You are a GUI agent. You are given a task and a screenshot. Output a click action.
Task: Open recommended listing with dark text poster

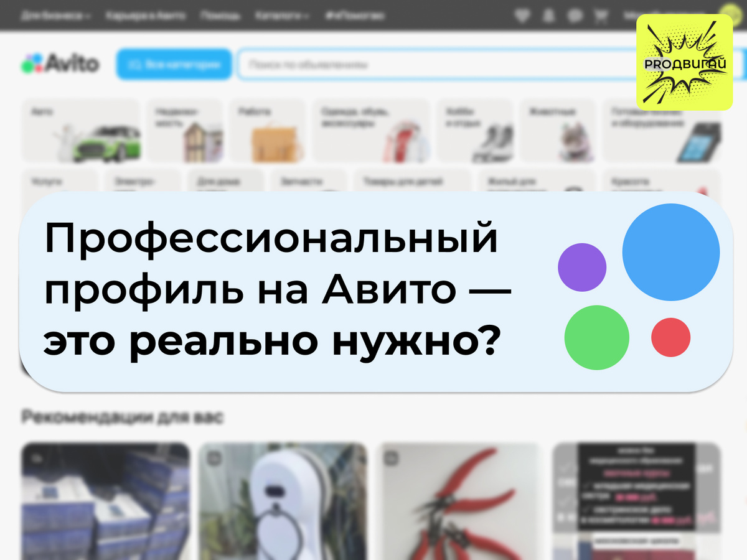637,501
